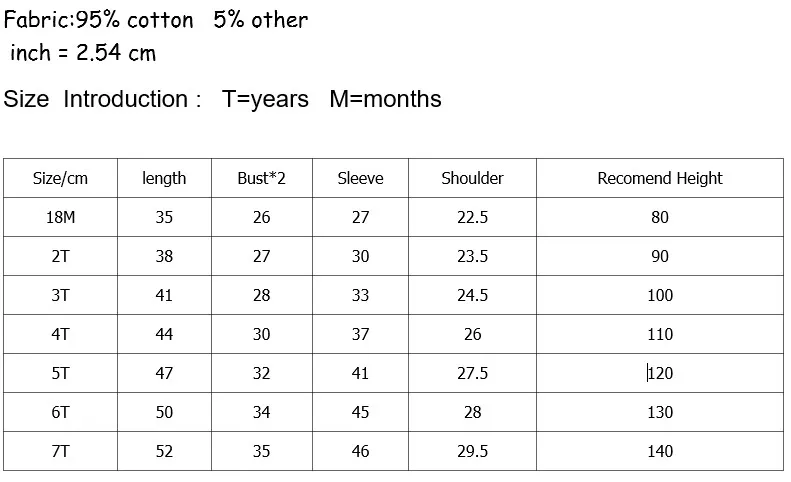791x482 pixels.
Task: Select the Sleeve column header
Action: click(360, 178)
